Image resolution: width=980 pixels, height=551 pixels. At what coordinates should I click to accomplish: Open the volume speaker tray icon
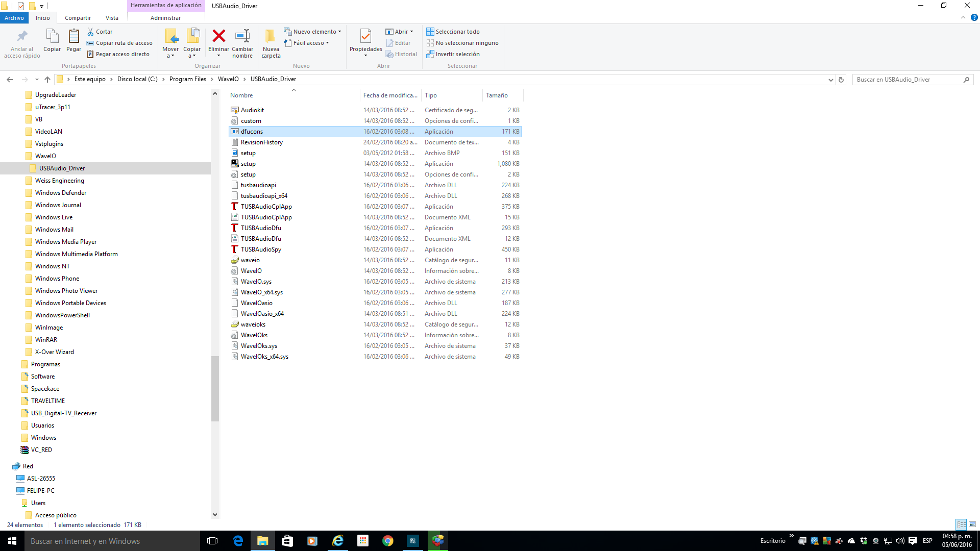[x=900, y=541]
